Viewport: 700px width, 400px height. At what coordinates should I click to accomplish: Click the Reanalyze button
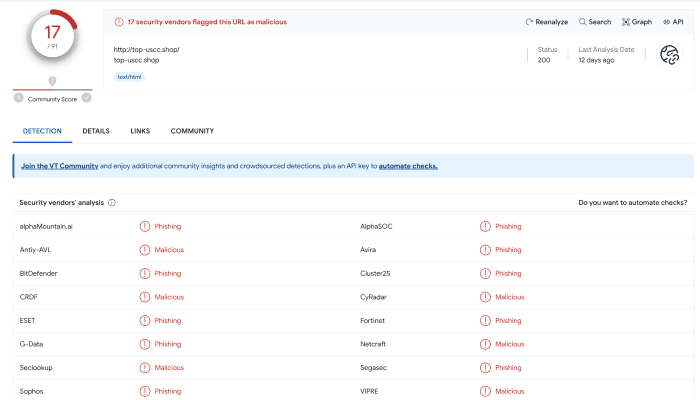click(x=546, y=22)
